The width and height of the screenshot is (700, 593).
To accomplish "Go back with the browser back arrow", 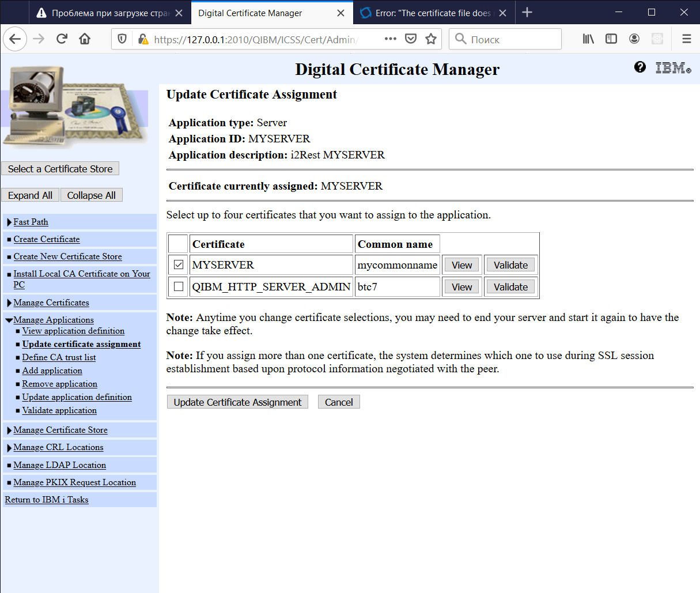I will 16,39.
